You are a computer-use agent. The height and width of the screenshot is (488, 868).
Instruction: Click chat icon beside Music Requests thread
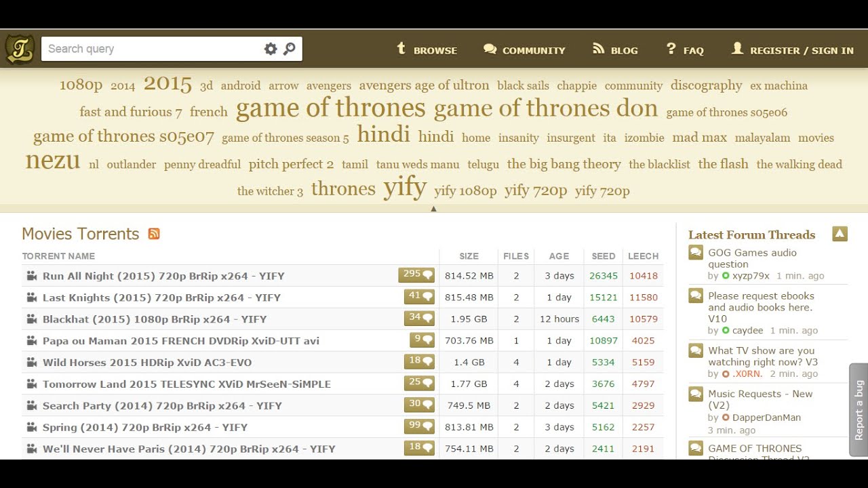point(696,394)
